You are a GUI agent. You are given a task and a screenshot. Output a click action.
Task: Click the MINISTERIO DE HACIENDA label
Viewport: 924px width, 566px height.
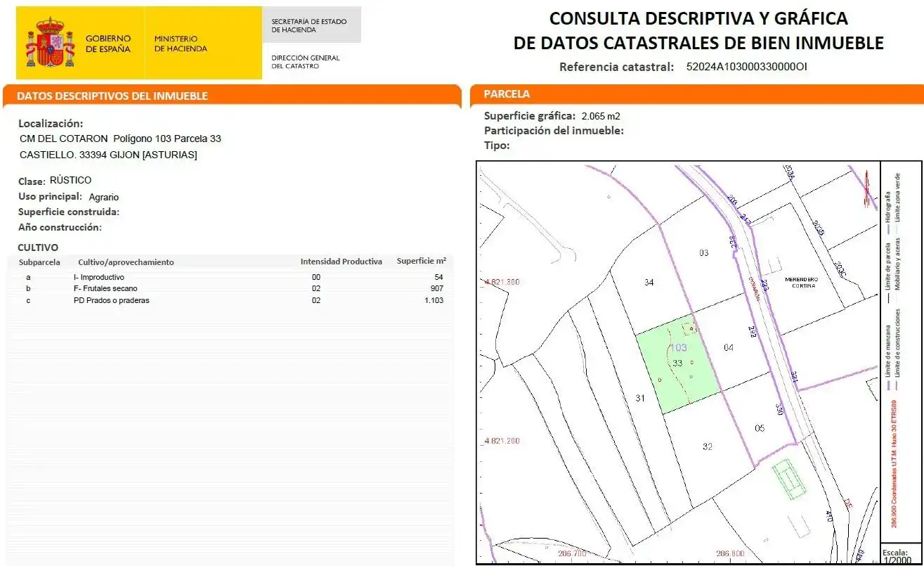pyautogui.click(x=181, y=44)
